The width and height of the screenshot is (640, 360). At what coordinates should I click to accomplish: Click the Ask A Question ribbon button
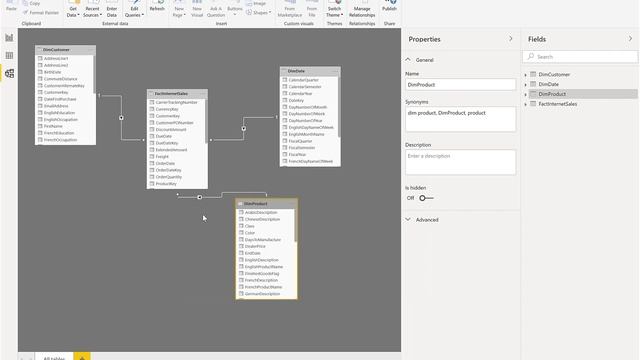(216, 9)
